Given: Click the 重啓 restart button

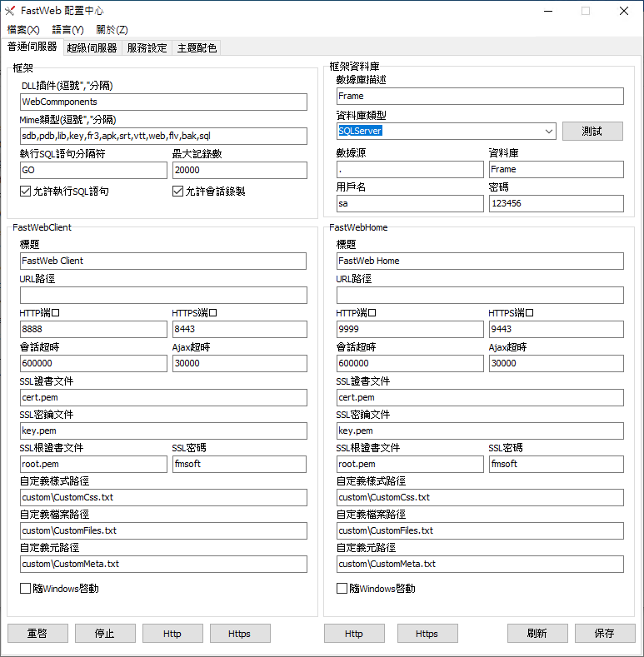Looking at the screenshot, I should 37,633.
